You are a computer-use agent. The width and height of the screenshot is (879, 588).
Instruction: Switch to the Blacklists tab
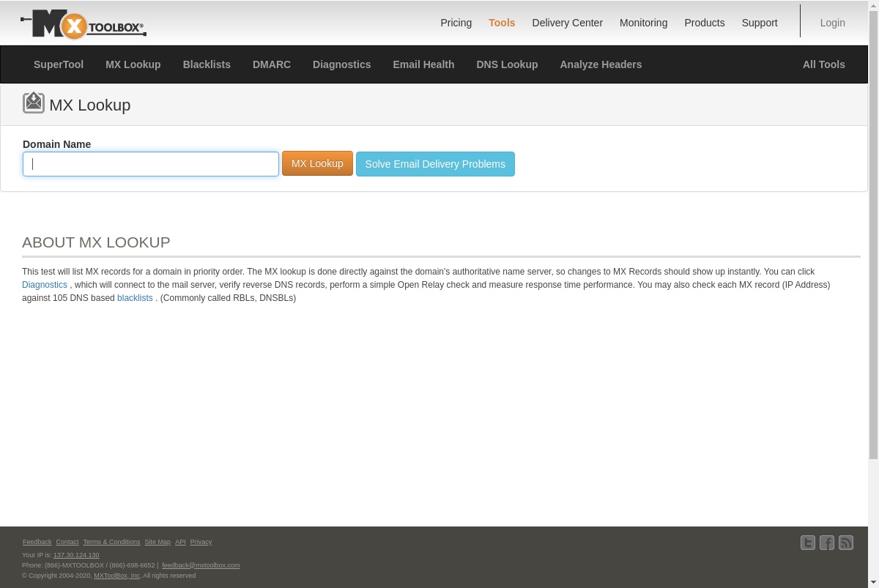coord(207,64)
